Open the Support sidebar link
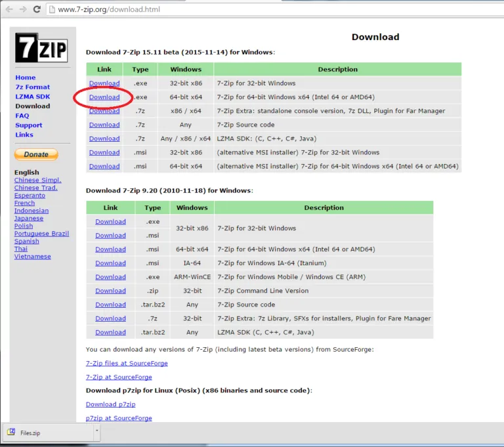This screenshot has height=447, width=504. coord(29,125)
